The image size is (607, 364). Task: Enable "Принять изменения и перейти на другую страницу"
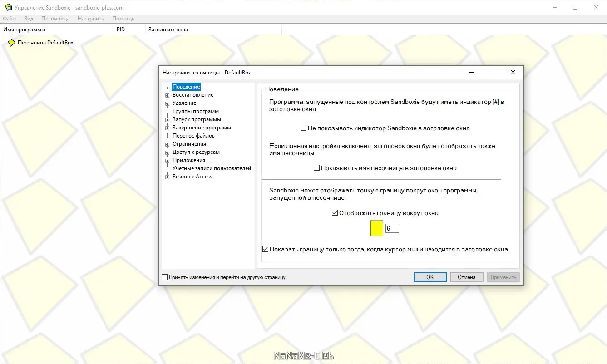[165, 277]
